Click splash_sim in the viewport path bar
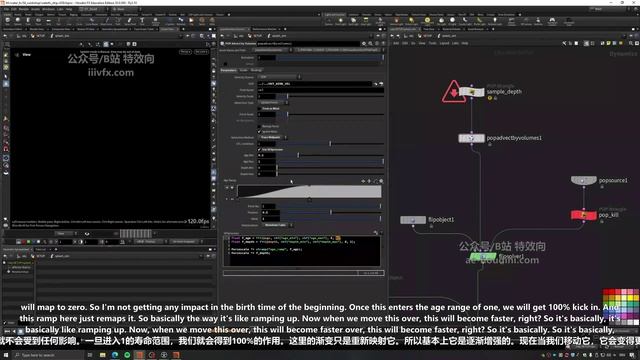Viewport: 640px width, 360px height. (x=62, y=36)
